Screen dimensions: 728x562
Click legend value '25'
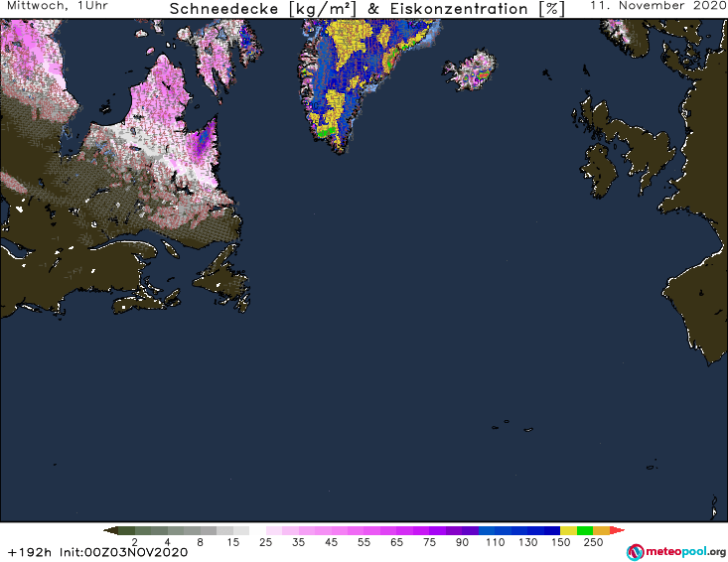click(x=265, y=542)
